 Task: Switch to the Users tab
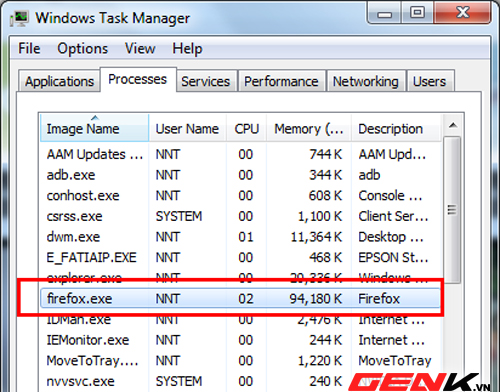coord(429,81)
